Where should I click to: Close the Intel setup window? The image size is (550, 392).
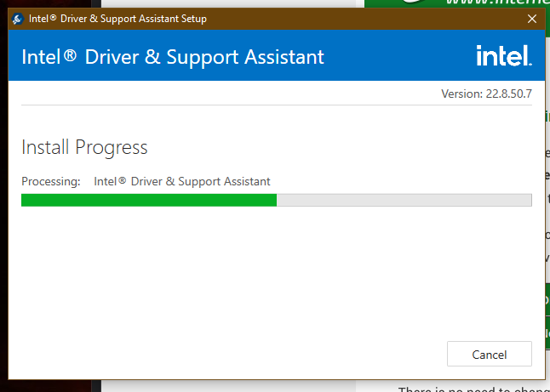click(x=531, y=19)
